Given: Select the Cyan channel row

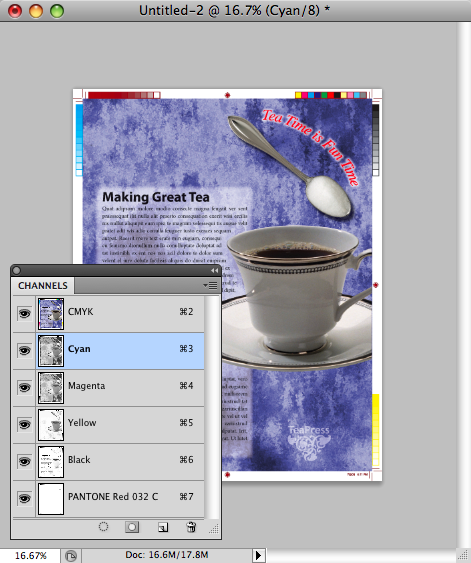Looking at the screenshot, I should click(x=120, y=351).
